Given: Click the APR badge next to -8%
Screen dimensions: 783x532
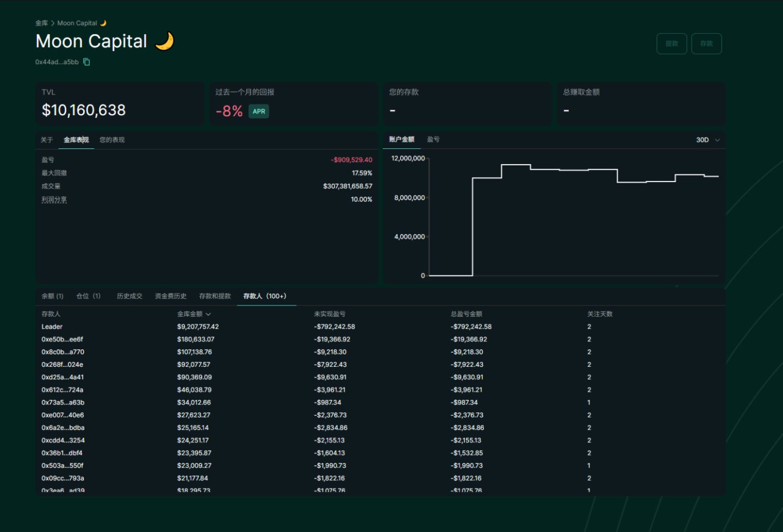Looking at the screenshot, I should 259,111.
